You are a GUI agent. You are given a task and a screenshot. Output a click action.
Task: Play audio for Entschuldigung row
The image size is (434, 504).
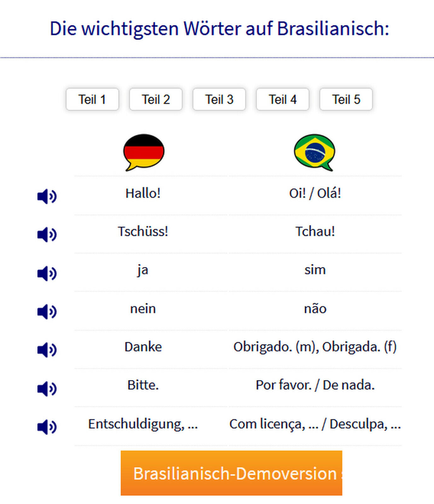(47, 427)
